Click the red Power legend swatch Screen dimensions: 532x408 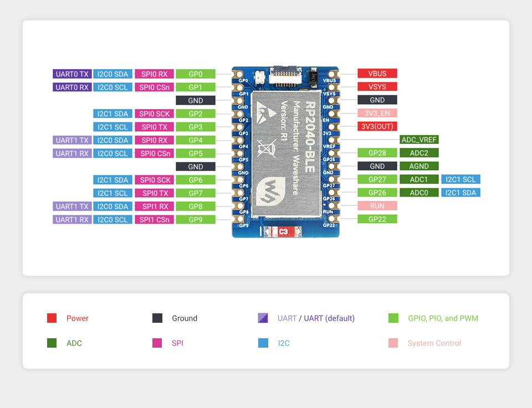click(52, 318)
